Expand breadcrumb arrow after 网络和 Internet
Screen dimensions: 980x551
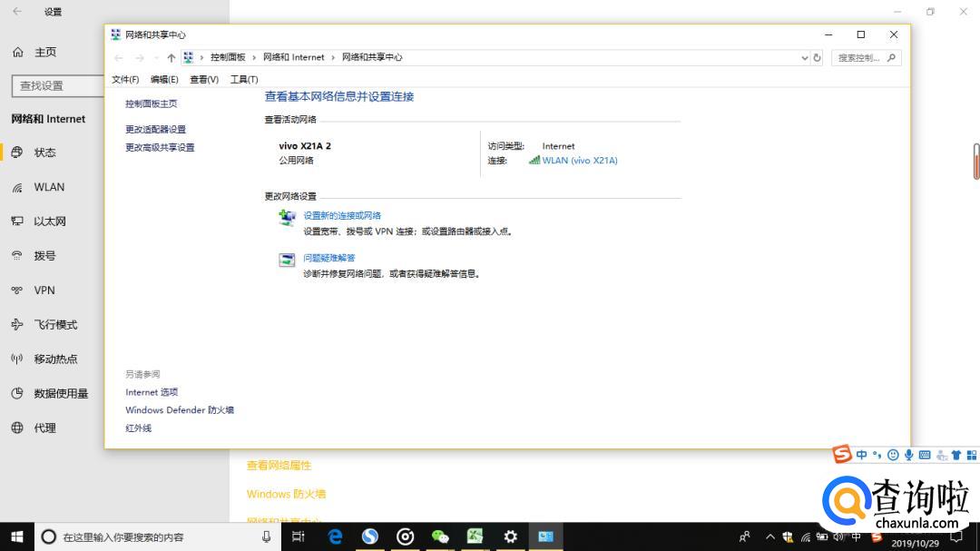tap(333, 57)
